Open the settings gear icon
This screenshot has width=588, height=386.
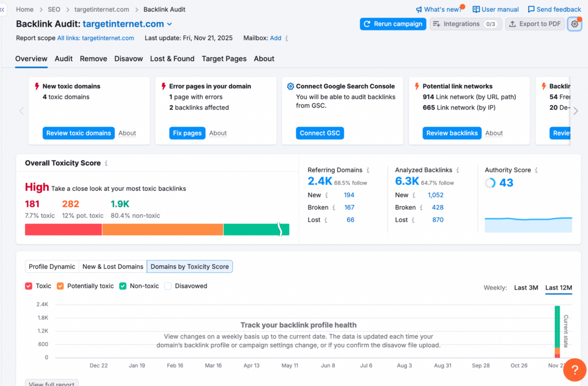574,24
